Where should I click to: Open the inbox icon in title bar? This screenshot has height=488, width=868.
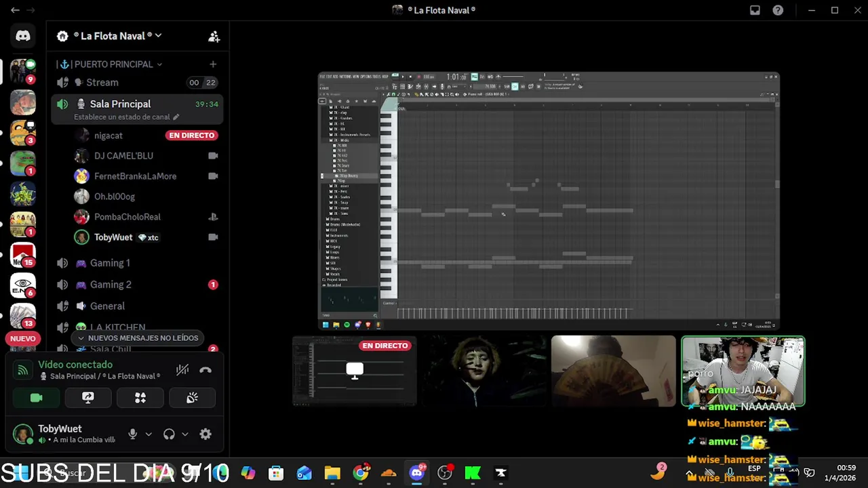pyautogui.click(x=755, y=10)
